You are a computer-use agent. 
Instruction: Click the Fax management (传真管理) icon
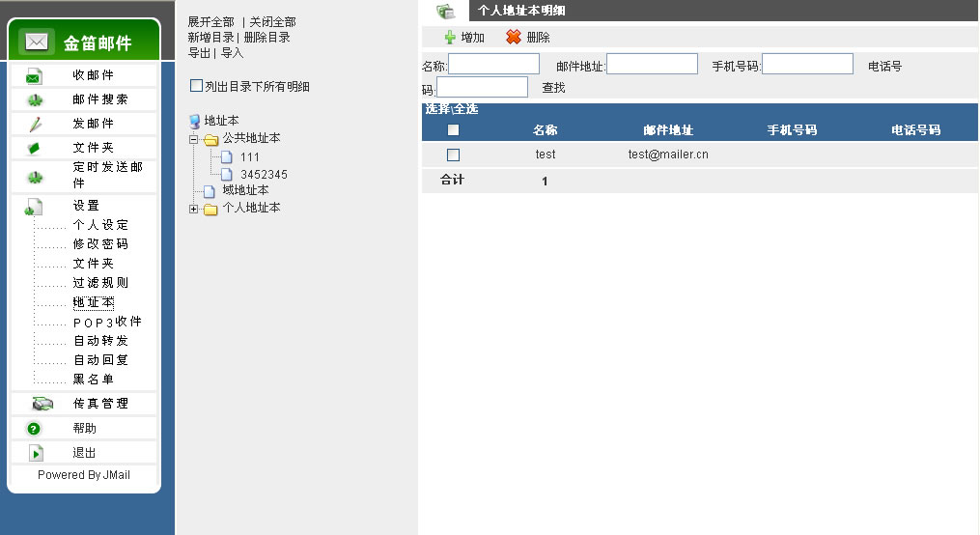42,404
